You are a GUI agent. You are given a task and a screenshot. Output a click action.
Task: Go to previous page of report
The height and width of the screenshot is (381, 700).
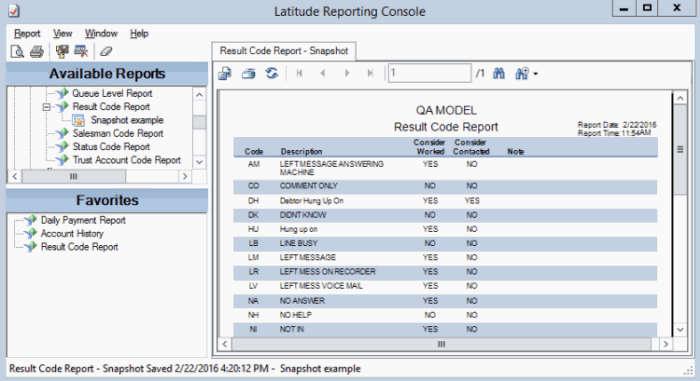click(x=323, y=73)
